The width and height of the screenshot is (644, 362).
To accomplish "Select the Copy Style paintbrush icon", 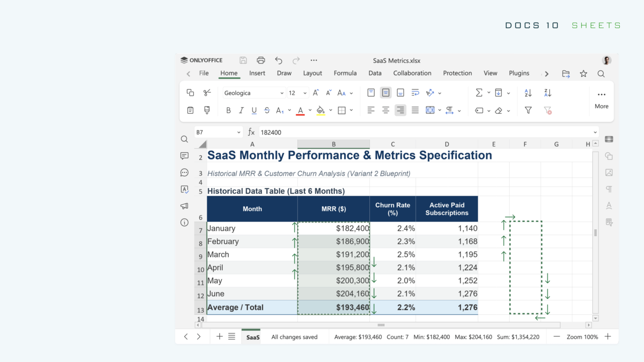I will (207, 110).
